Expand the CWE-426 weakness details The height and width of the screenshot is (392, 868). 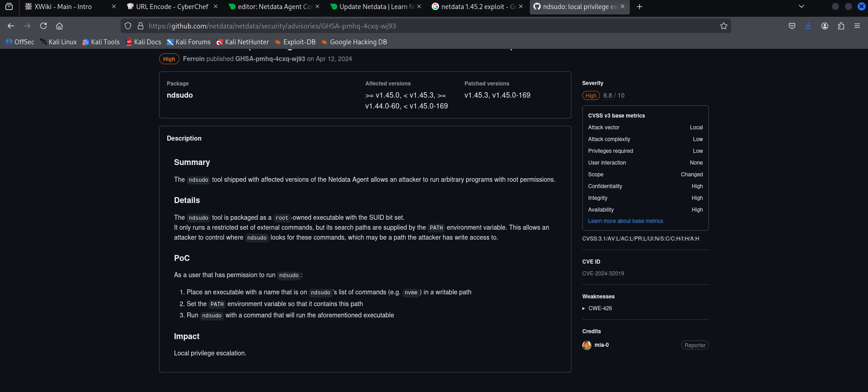coord(597,308)
